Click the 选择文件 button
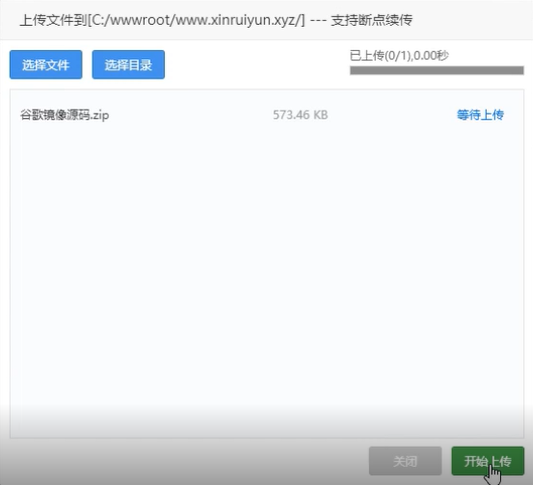 point(46,65)
